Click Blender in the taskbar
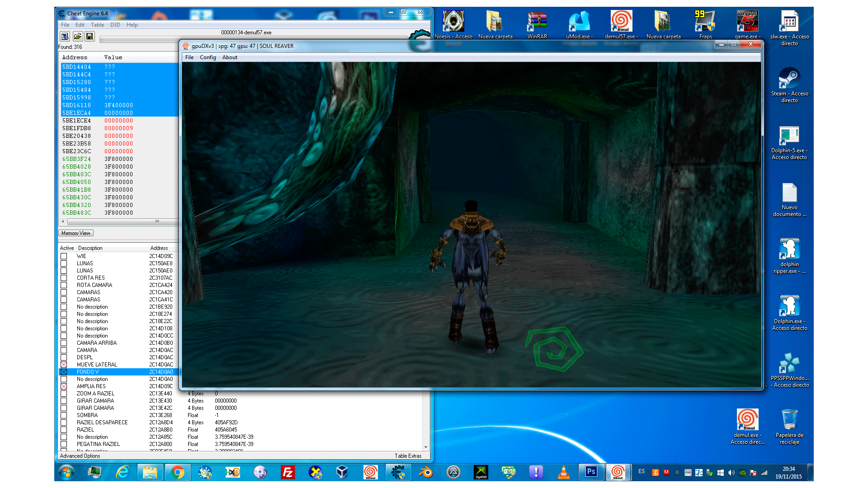The height and width of the screenshot is (488, 868). [x=425, y=473]
